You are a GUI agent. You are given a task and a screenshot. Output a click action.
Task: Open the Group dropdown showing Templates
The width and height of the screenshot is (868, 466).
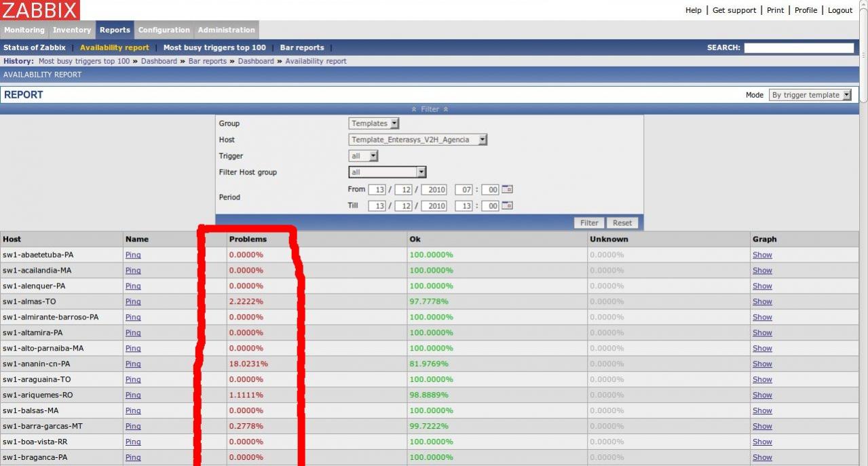pos(374,123)
